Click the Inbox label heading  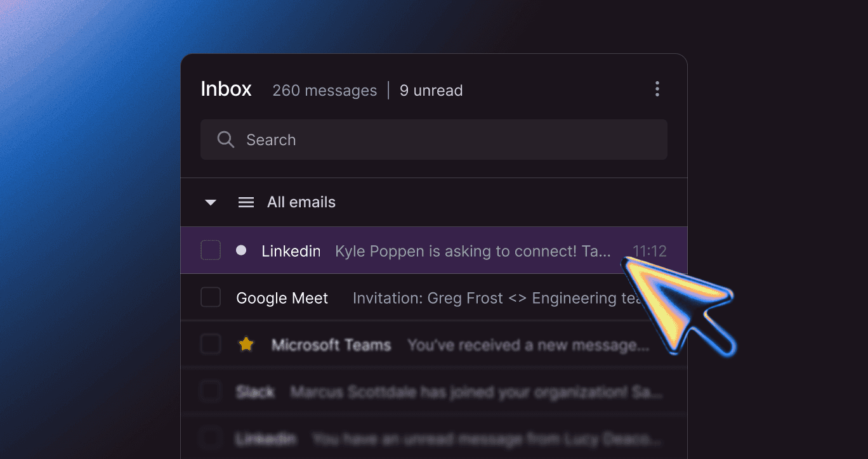(x=226, y=89)
